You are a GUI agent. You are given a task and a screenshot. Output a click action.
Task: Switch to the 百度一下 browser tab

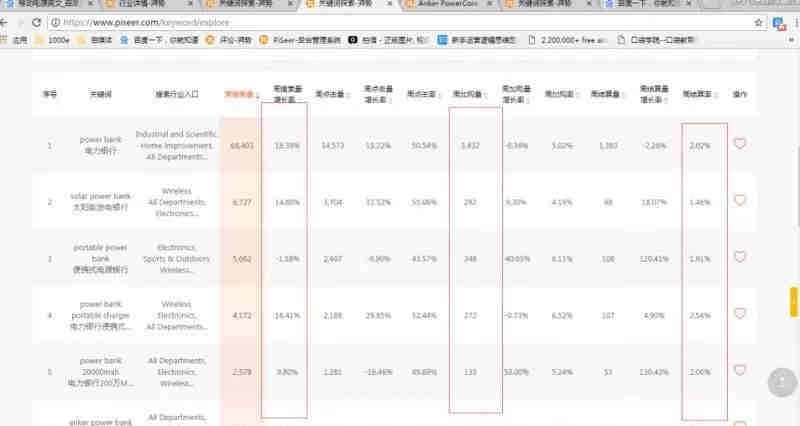pyautogui.click(x=645, y=4)
